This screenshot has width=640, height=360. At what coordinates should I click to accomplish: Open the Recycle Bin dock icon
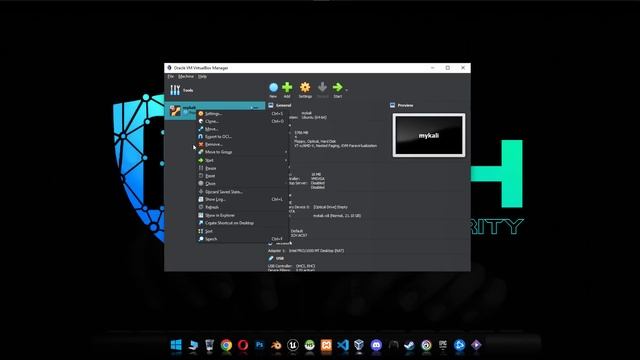tap(209, 345)
